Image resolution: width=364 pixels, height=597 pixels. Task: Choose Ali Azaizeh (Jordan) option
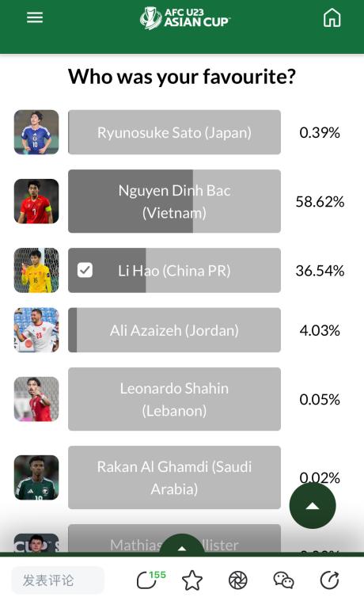click(x=174, y=329)
